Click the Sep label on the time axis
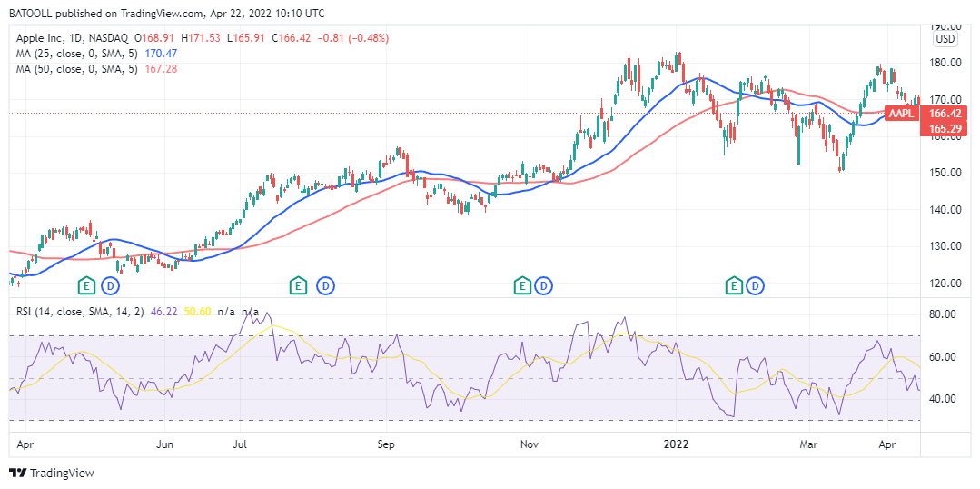The image size is (980, 489). (x=386, y=445)
